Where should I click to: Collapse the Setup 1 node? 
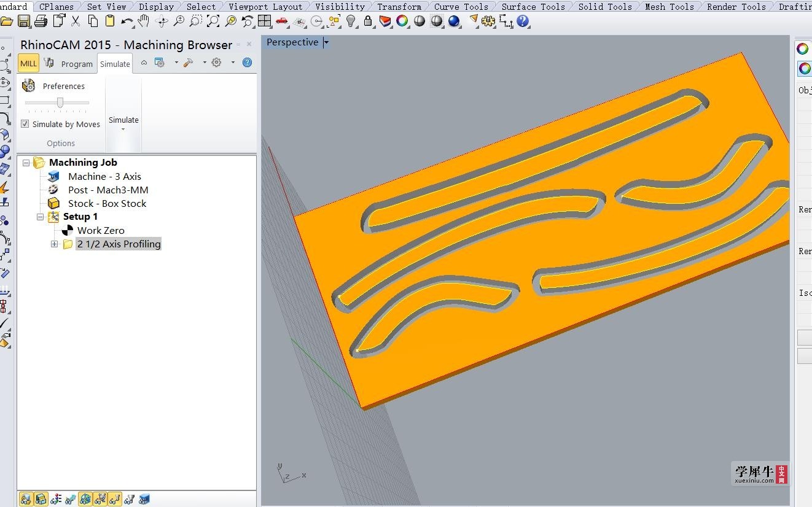[40, 217]
